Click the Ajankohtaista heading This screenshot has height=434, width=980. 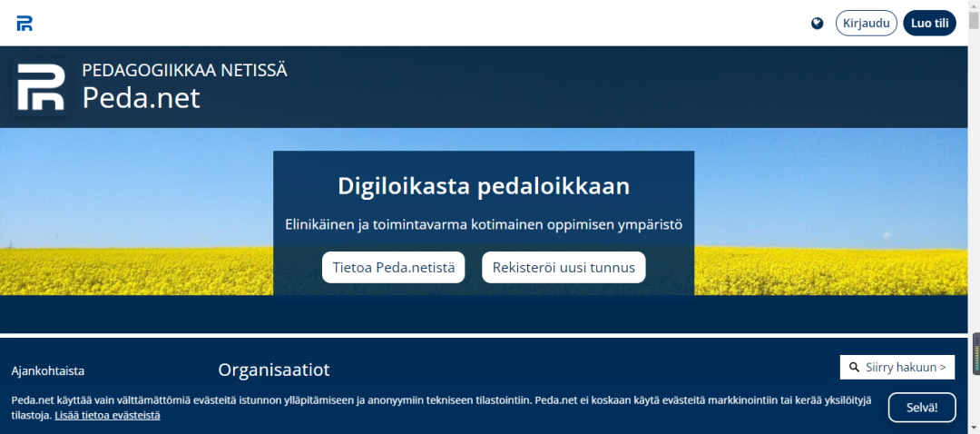(47, 370)
